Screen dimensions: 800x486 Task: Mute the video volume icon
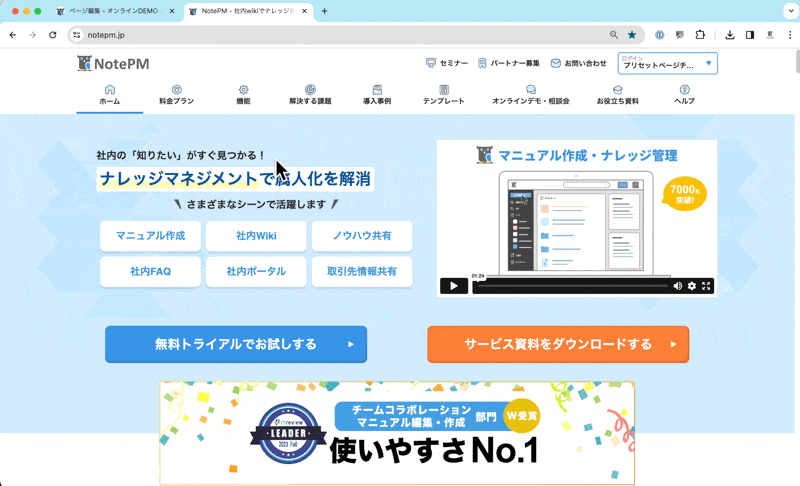pos(678,286)
